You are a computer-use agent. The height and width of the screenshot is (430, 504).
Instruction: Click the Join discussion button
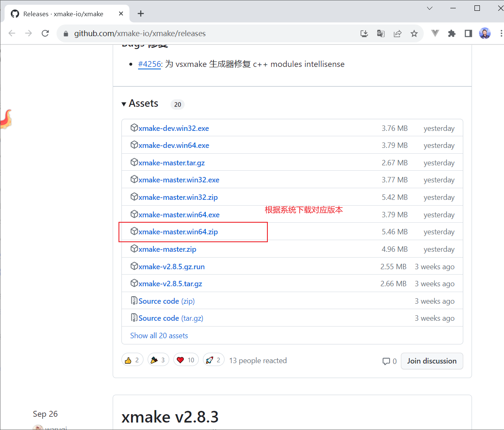click(x=432, y=361)
